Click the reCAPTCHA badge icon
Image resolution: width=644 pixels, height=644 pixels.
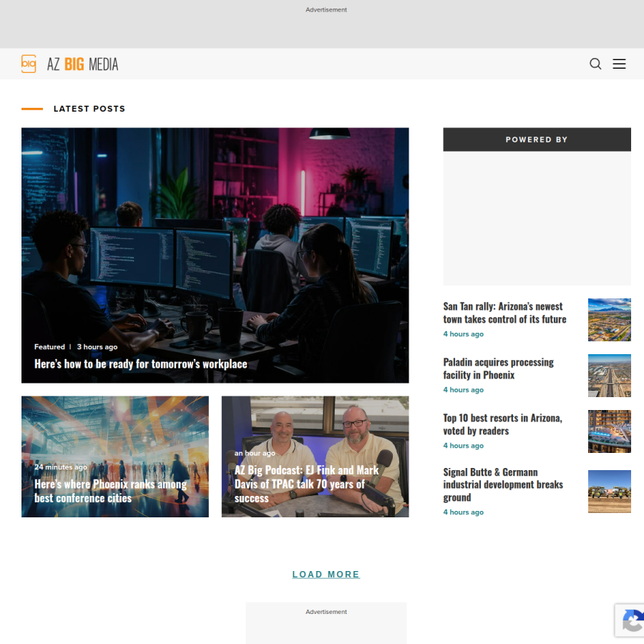coord(633,620)
